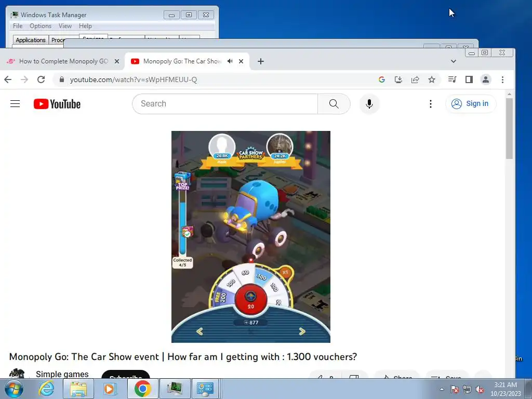Click the YouTube Search input field
Screen dimensions: 532x399
[224, 104]
